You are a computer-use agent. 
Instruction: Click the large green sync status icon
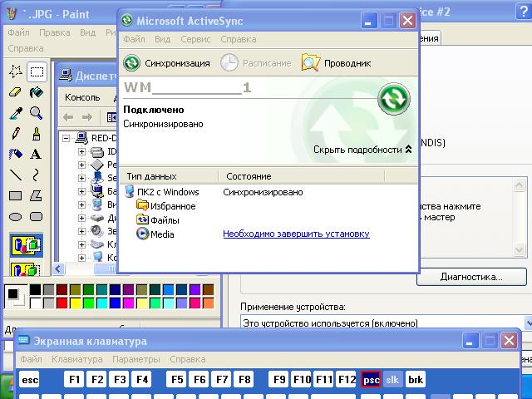coord(393,98)
